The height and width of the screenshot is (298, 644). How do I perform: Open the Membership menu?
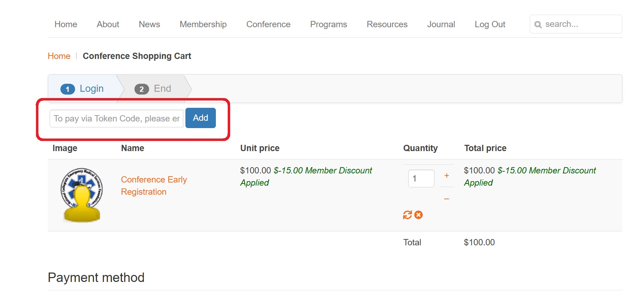coord(203,24)
